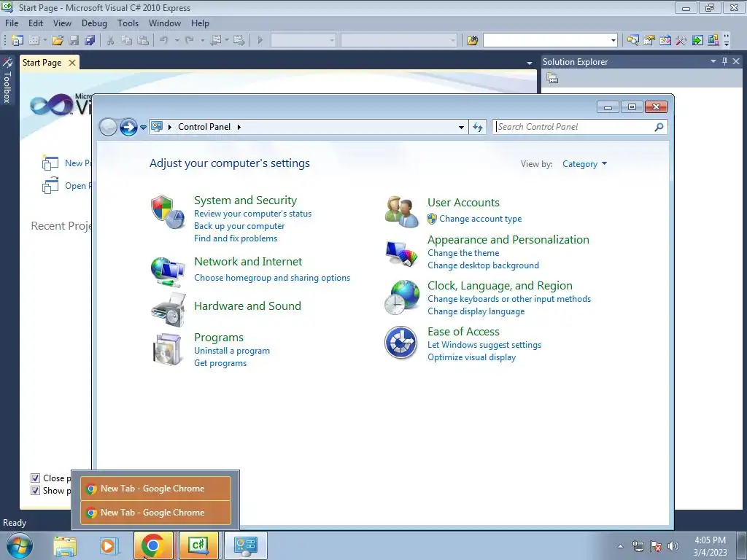747x560 pixels.
Task: Expand arrow after Control Panel breadcrumb
Action: [239, 127]
